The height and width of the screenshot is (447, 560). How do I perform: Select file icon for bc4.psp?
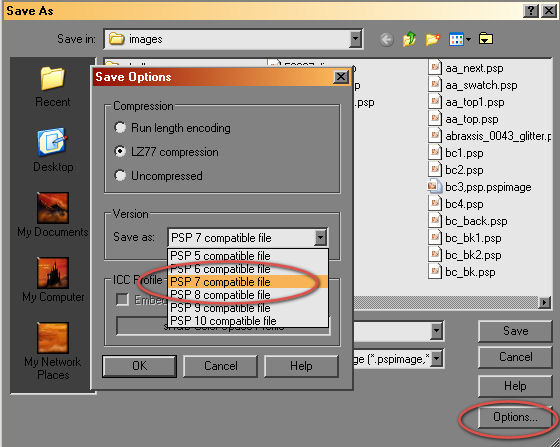pos(435,204)
